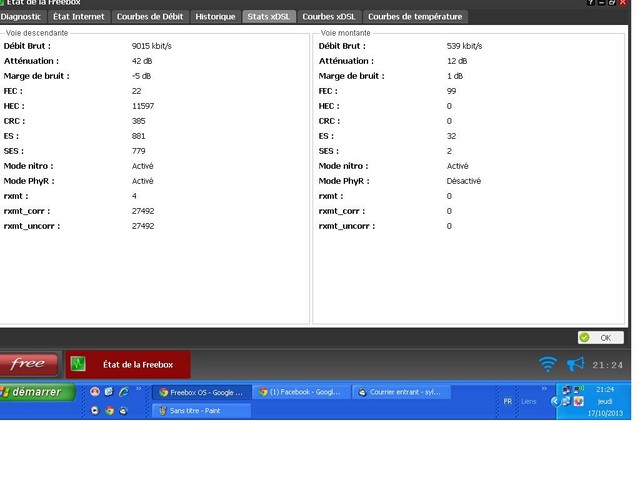
Task: Switch to Freebox OS Chrome taskbar window
Action: tap(200, 392)
